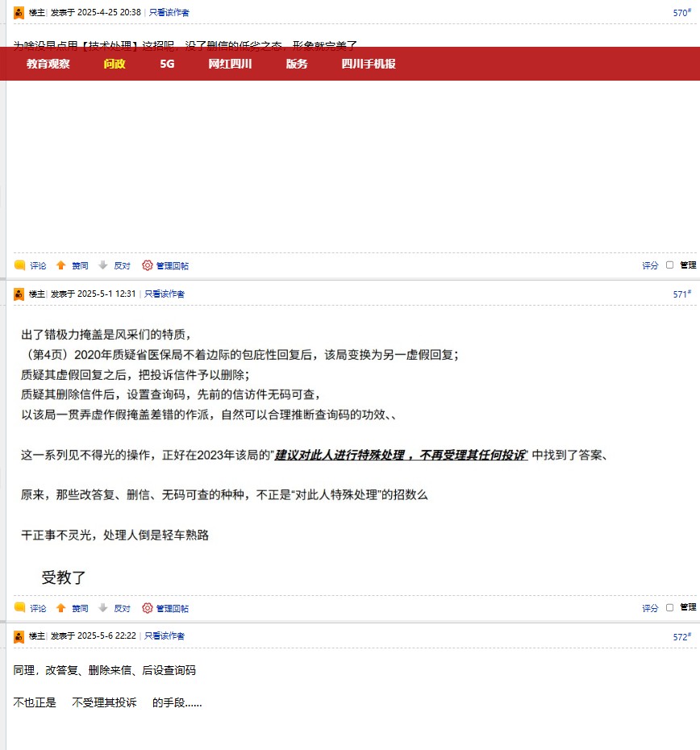Click 只看该作者 link on post 571
The width and height of the screenshot is (700, 750).
166,294
